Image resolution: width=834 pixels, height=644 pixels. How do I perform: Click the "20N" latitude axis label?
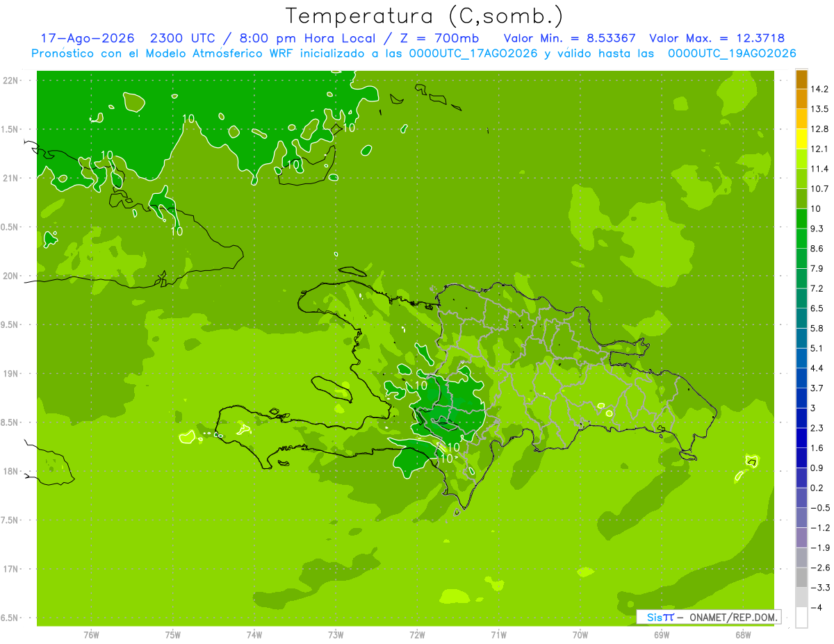point(11,276)
